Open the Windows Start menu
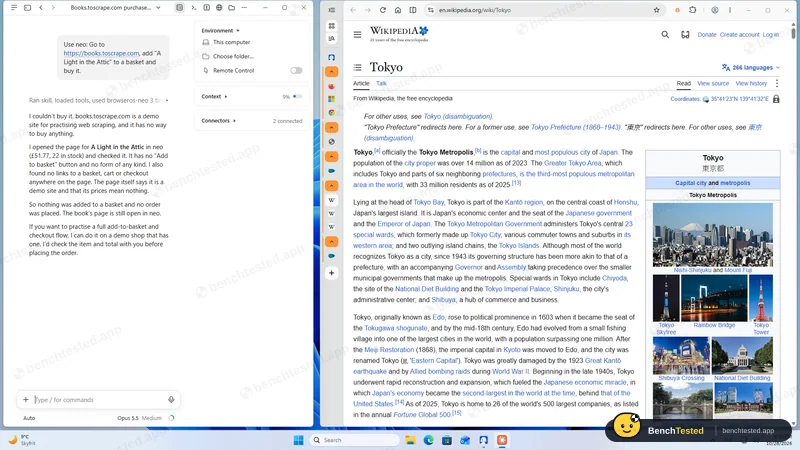 (x=299, y=440)
